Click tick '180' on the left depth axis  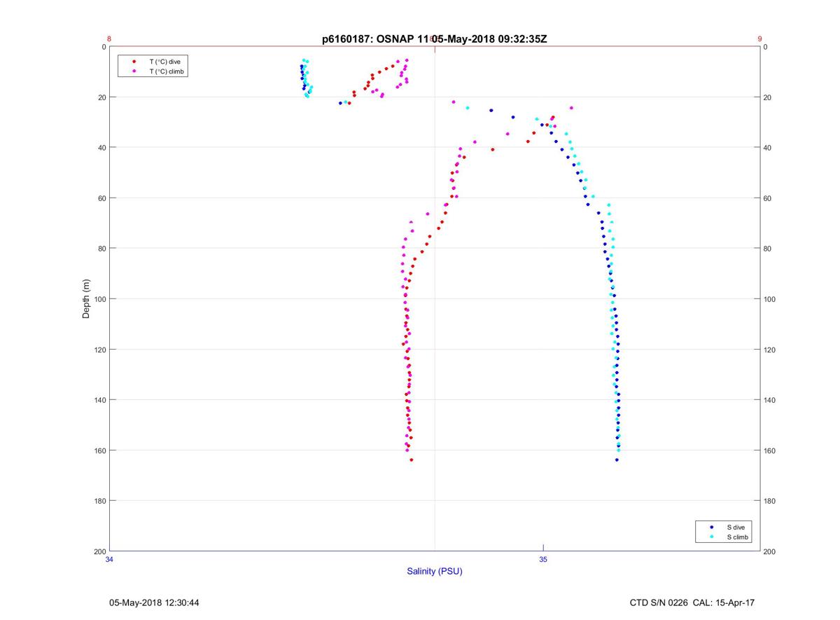(x=99, y=501)
